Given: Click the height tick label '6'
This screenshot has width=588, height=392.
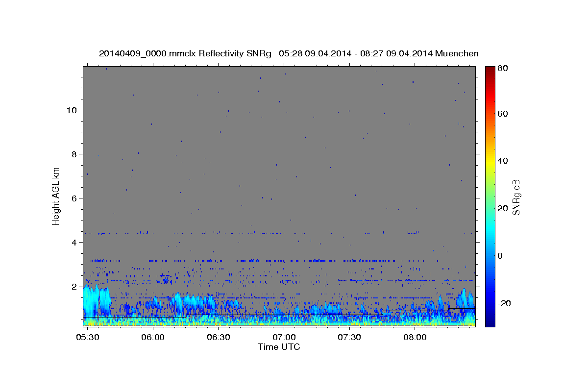Looking at the screenshot, I should click(x=74, y=198).
